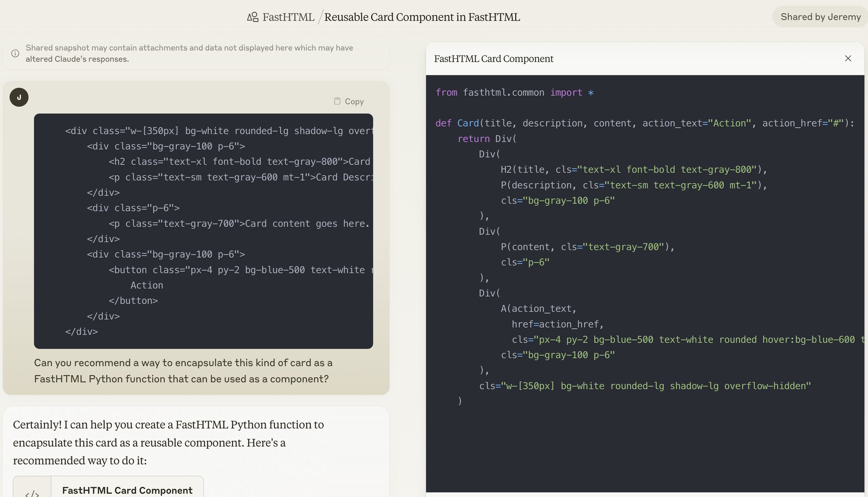Screen dimensions: 868x497
Task: Click the clipboard icon next to Copy
Action: [x=337, y=101]
